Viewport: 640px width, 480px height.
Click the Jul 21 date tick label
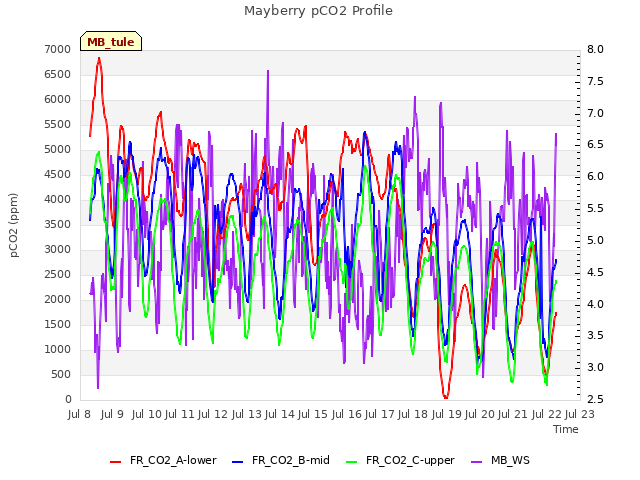[x=513, y=414]
